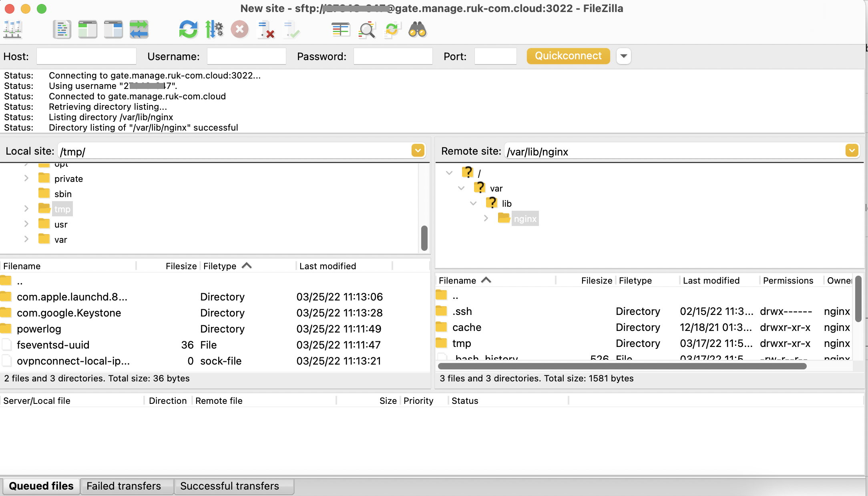Screen dimensions: 868x496
Task: Expand the private folder in local tree
Action: click(26, 178)
